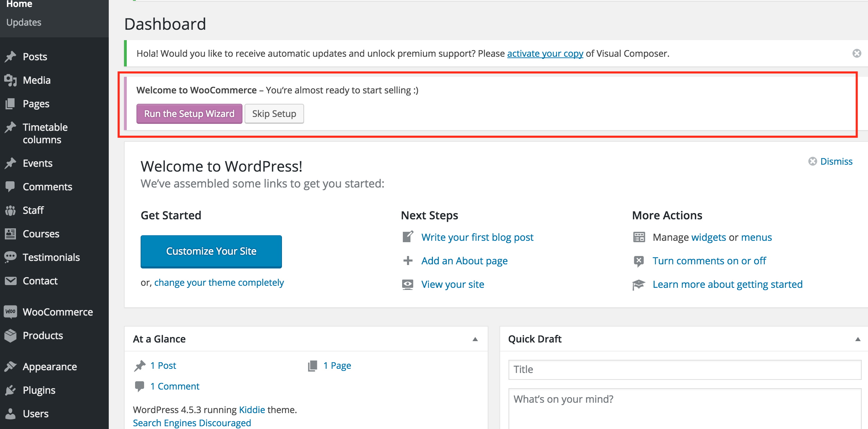Open the Products menu
This screenshot has height=429, width=868.
(43, 336)
